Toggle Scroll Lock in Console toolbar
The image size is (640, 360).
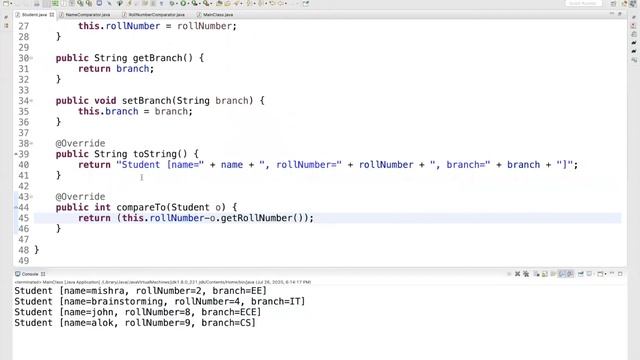(544, 274)
